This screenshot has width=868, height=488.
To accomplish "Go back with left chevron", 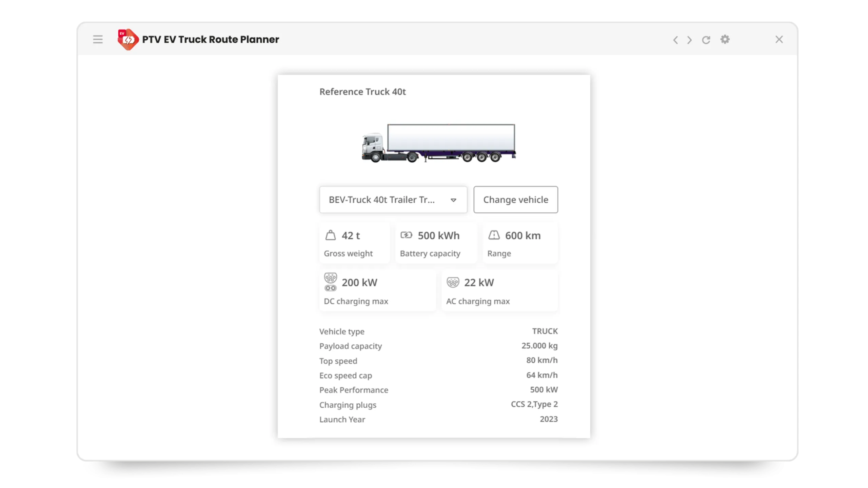I will pyautogui.click(x=675, y=40).
